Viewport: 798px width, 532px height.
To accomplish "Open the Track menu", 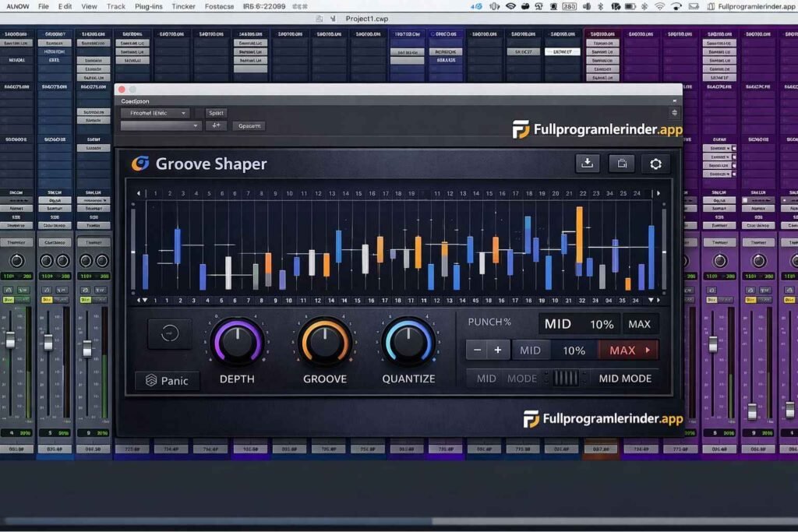I will (115, 5).
